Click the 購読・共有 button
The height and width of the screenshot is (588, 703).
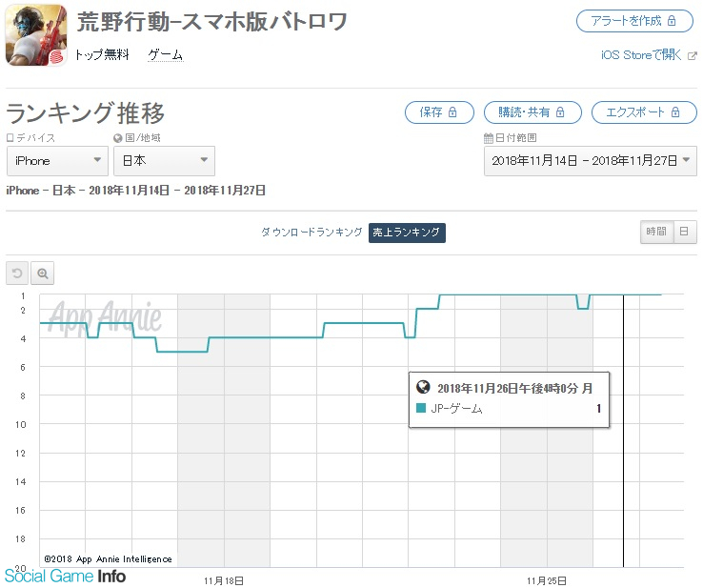click(x=532, y=112)
